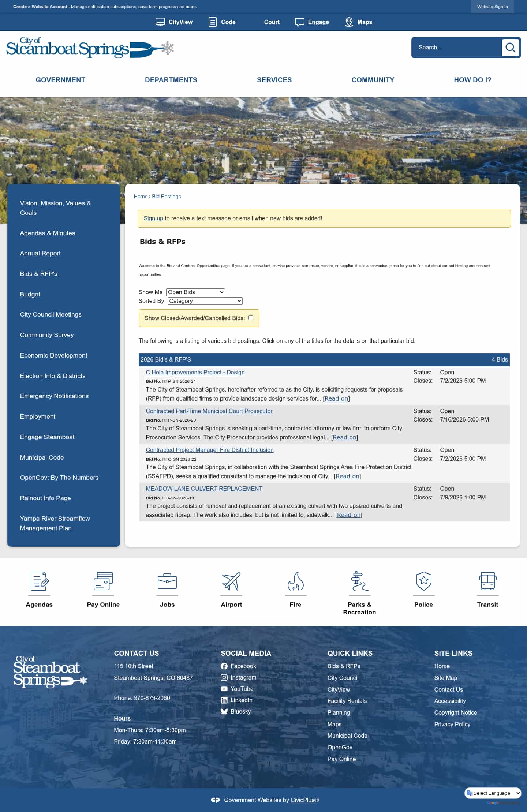Select Yampa River Streamflow Management Plan item
Viewport: 527px width, 812px height.
tap(55, 523)
